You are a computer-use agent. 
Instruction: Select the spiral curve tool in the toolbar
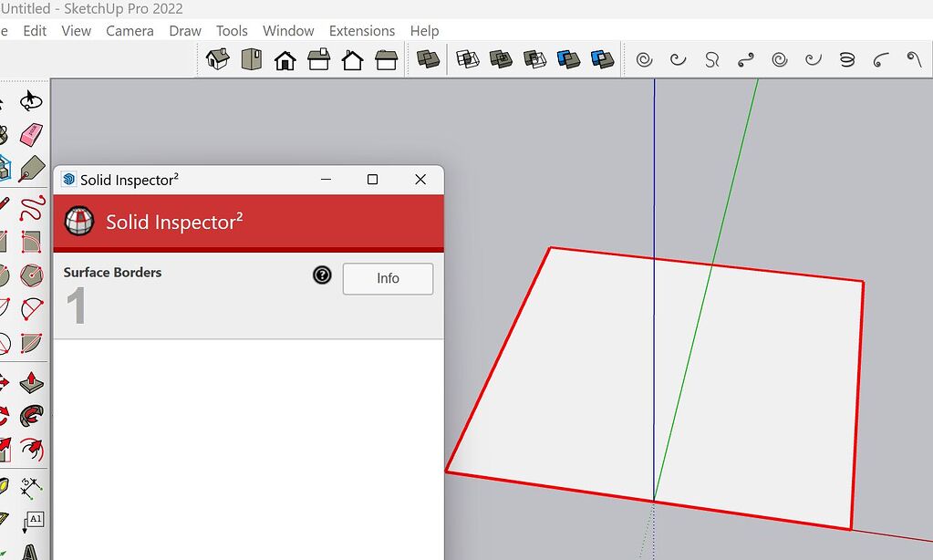(x=645, y=59)
